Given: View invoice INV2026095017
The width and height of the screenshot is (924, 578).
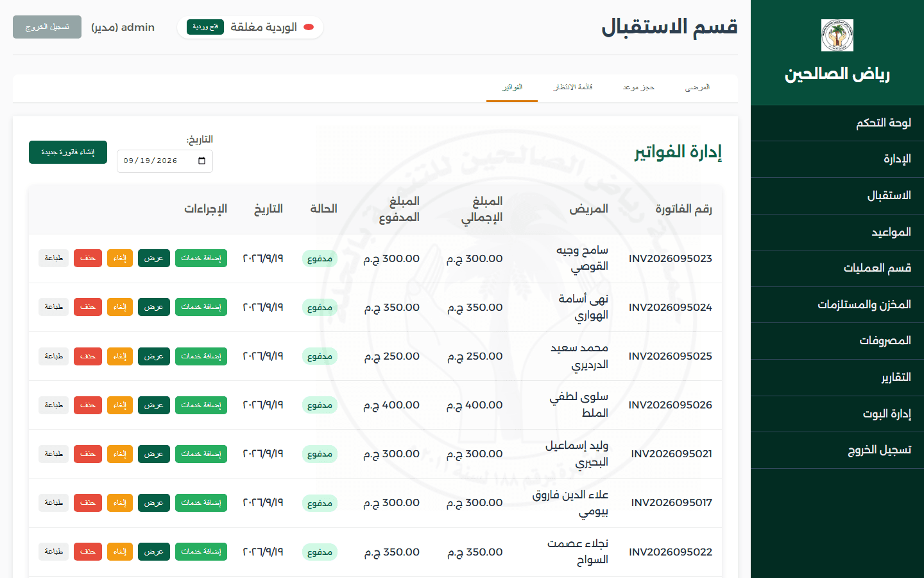Looking at the screenshot, I should pos(154,503).
